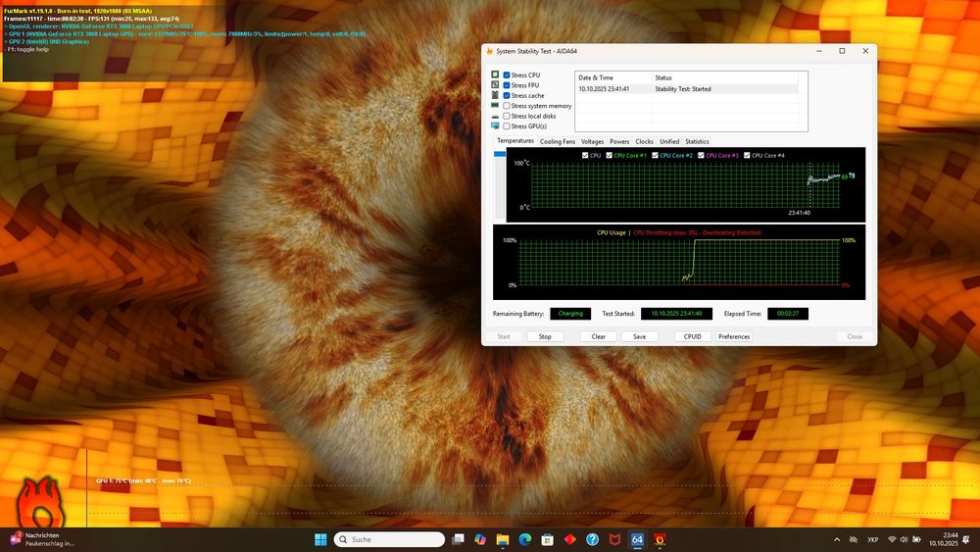This screenshot has width=980, height=552.
Task: Open Microsoft Edge from the taskbar
Action: click(525, 539)
